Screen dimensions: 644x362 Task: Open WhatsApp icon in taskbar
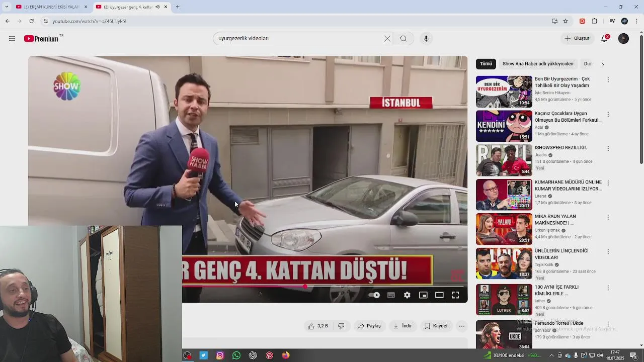click(x=236, y=355)
